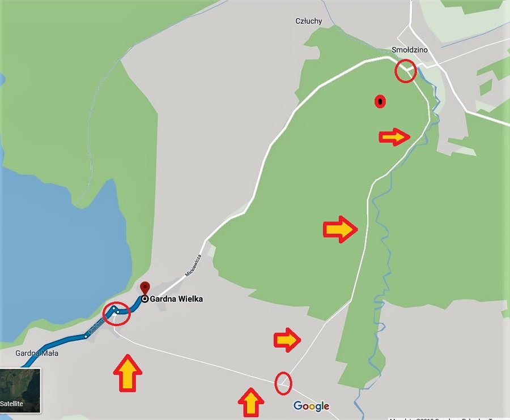Click the black dot with red border marker
Viewport: 510px width, 420px height.
tap(380, 101)
